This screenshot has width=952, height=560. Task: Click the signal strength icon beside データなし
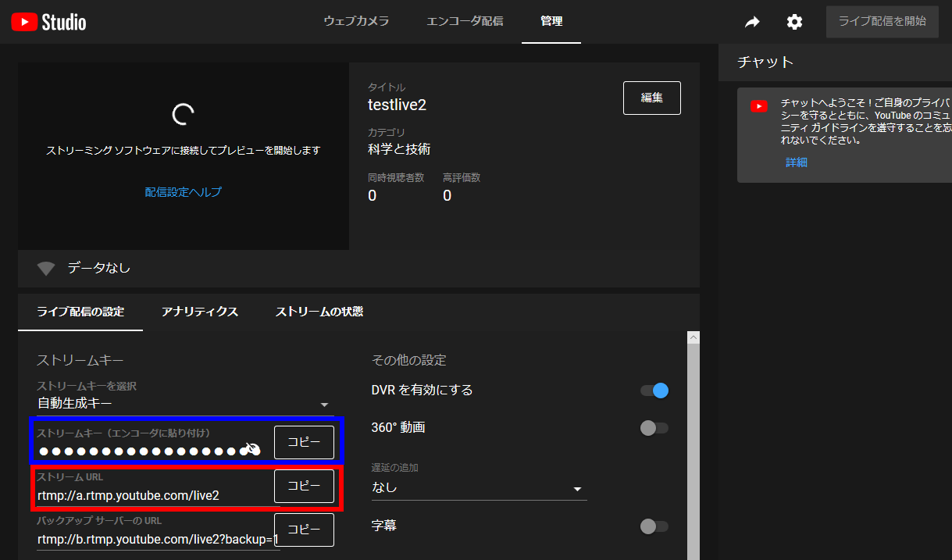(x=46, y=269)
